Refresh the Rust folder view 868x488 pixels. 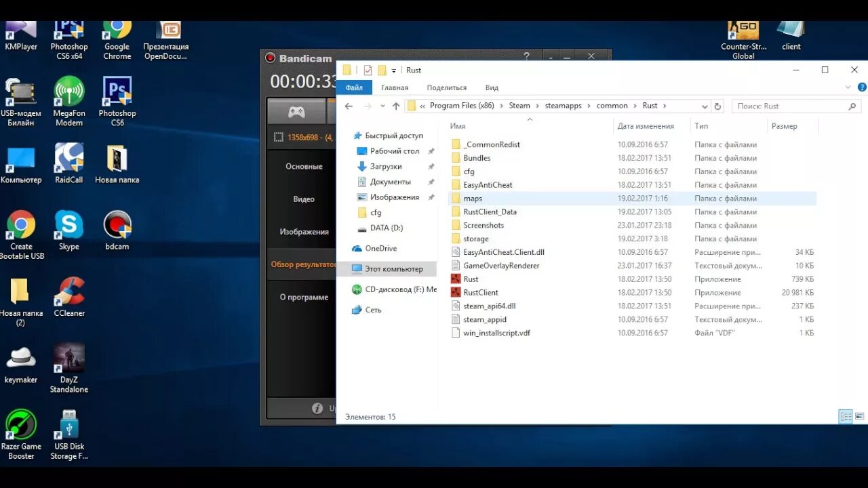pos(718,106)
